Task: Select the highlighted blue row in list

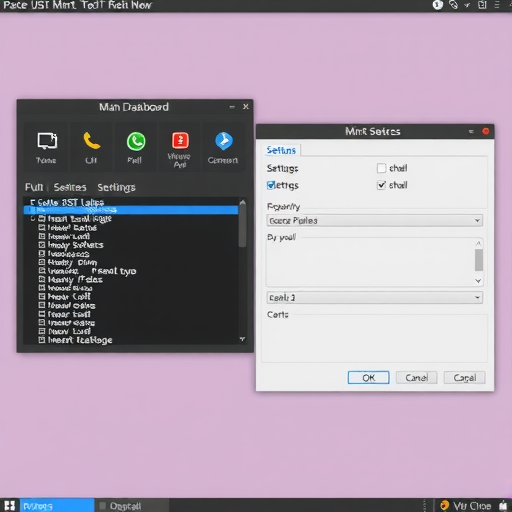Action: pyautogui.click(x=131, y=210)
